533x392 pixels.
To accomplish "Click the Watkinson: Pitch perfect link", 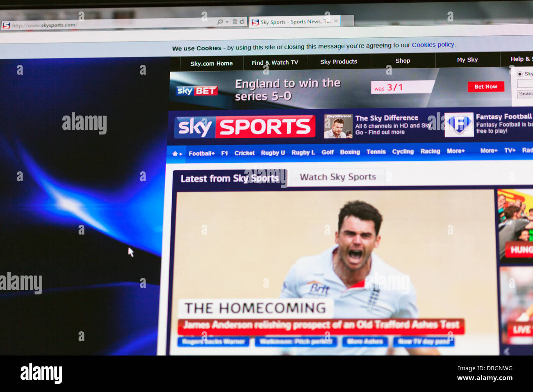I will [296, 342].
